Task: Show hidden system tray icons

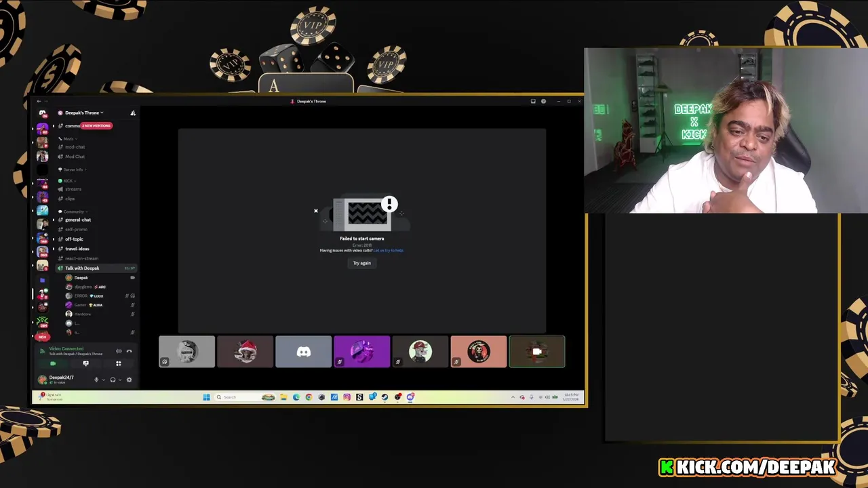Action: [513, 397]
